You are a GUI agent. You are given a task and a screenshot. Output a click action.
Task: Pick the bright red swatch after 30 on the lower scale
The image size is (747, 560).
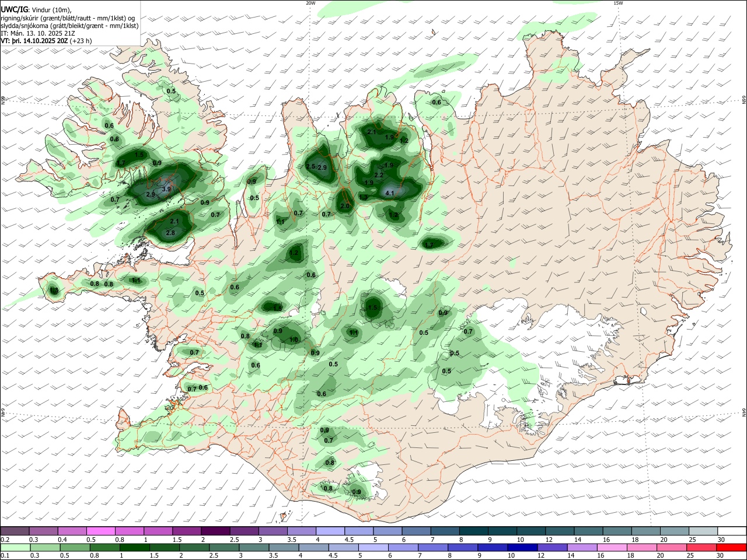pyautogui.click(x=731, y=548)
